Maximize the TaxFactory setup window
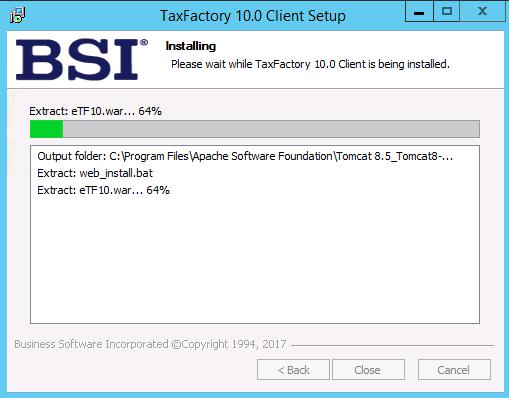 click(447, 12)
